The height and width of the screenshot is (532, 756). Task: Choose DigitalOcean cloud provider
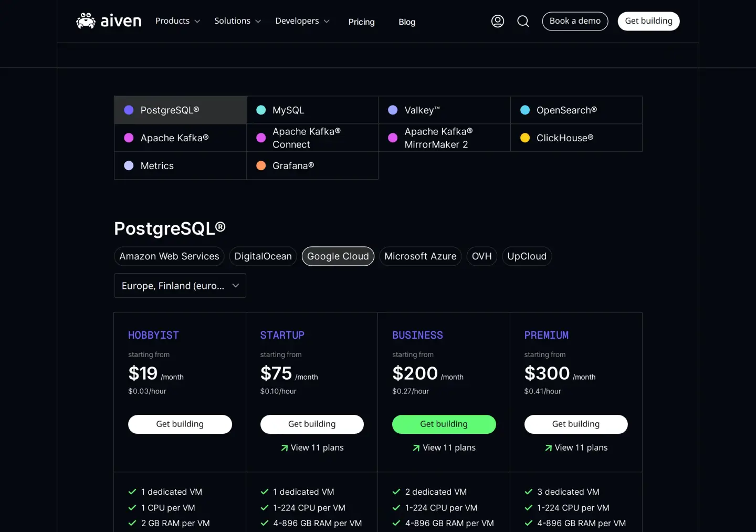pos(263,256)
